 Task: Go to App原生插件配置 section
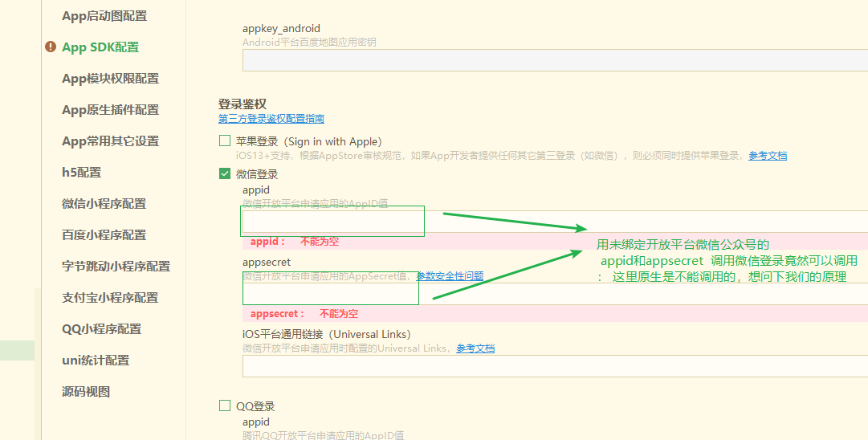pos(110,110)
